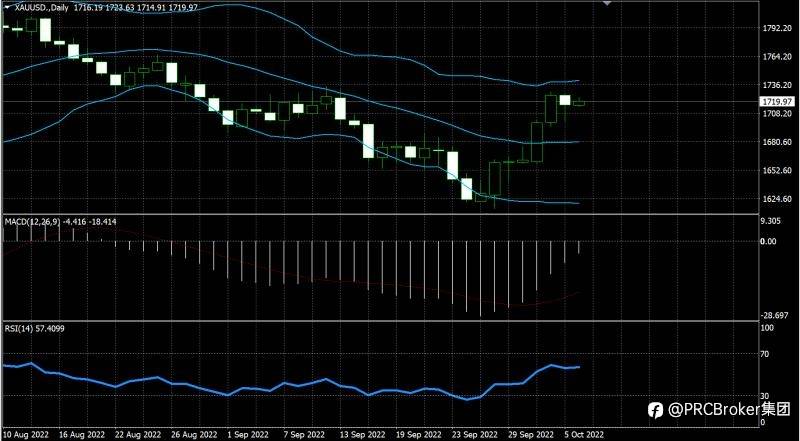
Task: Select the MACD(12,26,9) indicator label
Action: pos(33,222)
